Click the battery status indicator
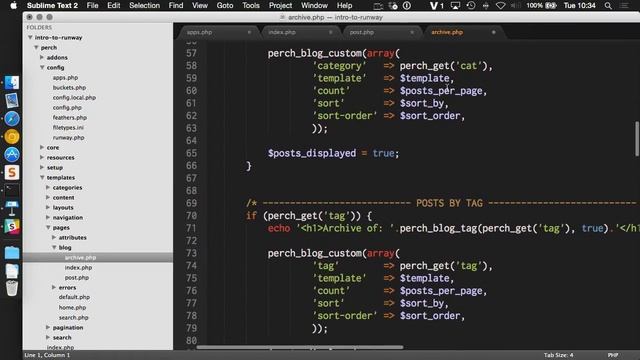Image resolution: width=640 pixels, height=360 pixels. [542, 5]
